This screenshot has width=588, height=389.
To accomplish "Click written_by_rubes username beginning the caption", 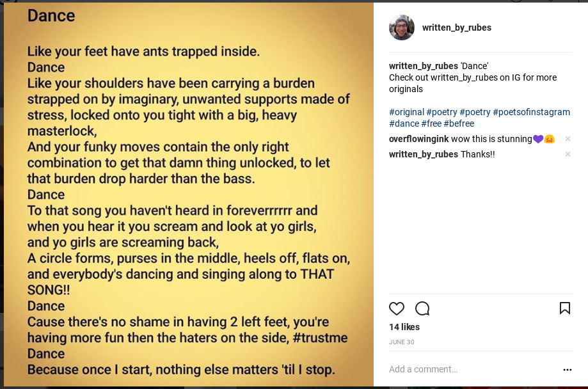I will pos(424,66).
